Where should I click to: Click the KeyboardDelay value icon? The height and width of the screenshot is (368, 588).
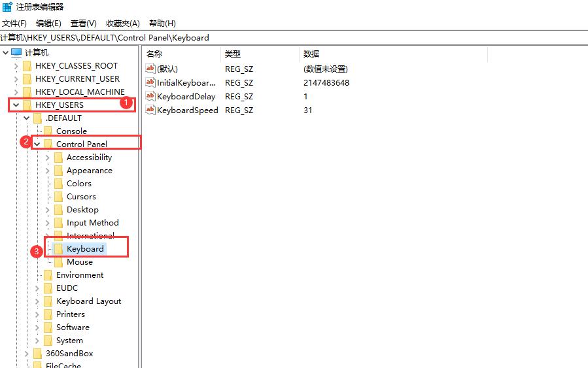(150, 96)
